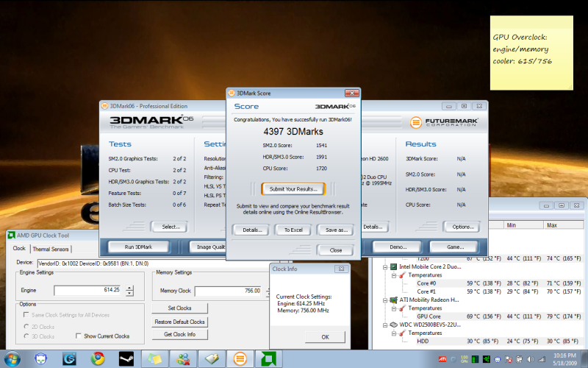This screenshot has height=368, width=588.
Task: Collapse Temperatures under Intel Mobile Core 2 Duo
Action: point(394,275)
